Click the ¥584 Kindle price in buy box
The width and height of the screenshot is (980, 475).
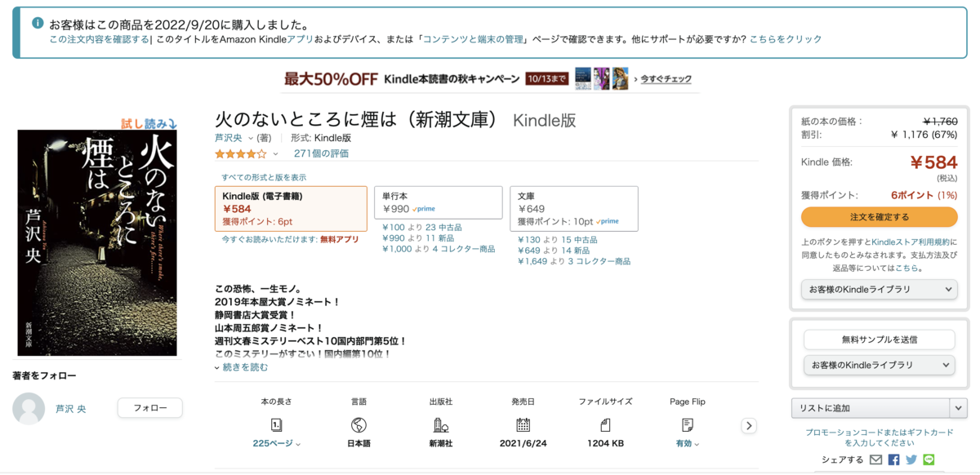pyautogui.click(x=933, y=162)
